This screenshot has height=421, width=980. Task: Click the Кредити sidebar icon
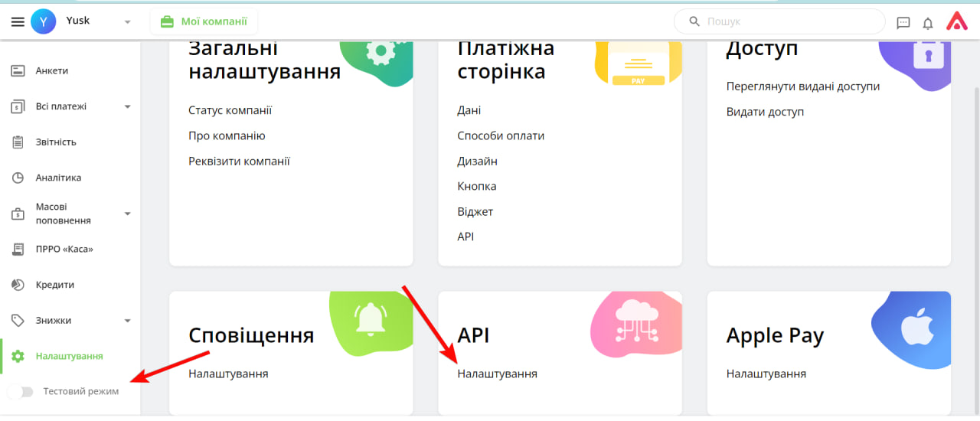point(18,285)
